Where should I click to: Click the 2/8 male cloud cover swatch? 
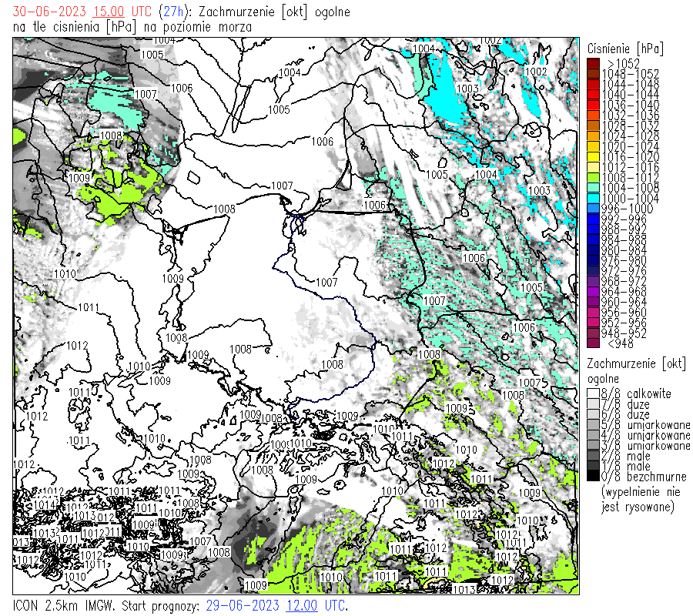click(593, 456)
